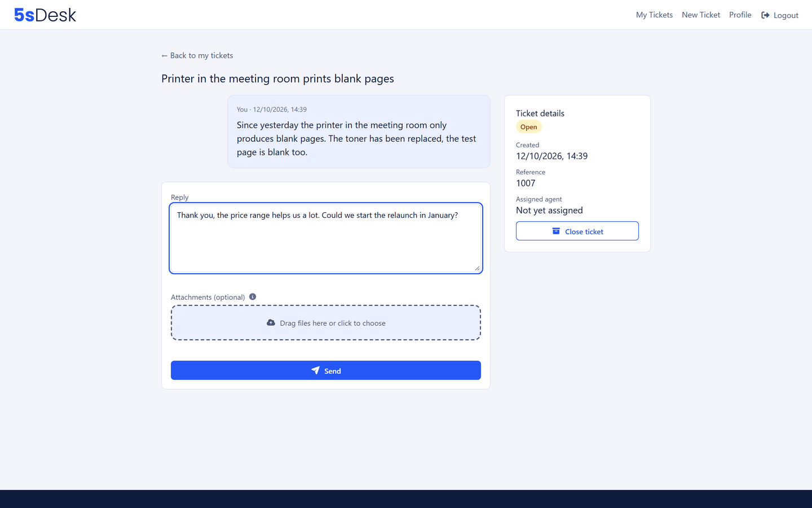Click the 'Reply' field label
This screenshot has height=508, width=812.
[x=179, y=197]
